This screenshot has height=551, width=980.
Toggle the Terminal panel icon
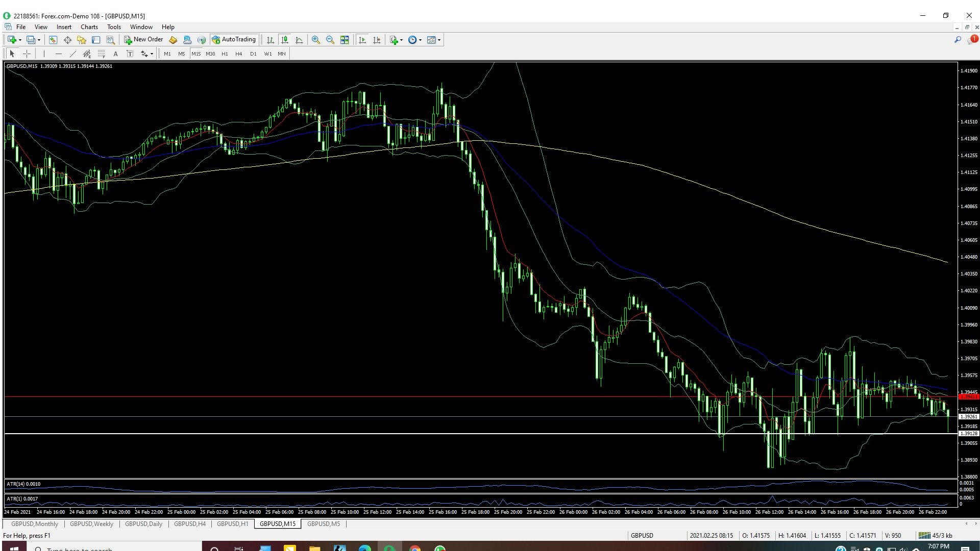[96, 40]
